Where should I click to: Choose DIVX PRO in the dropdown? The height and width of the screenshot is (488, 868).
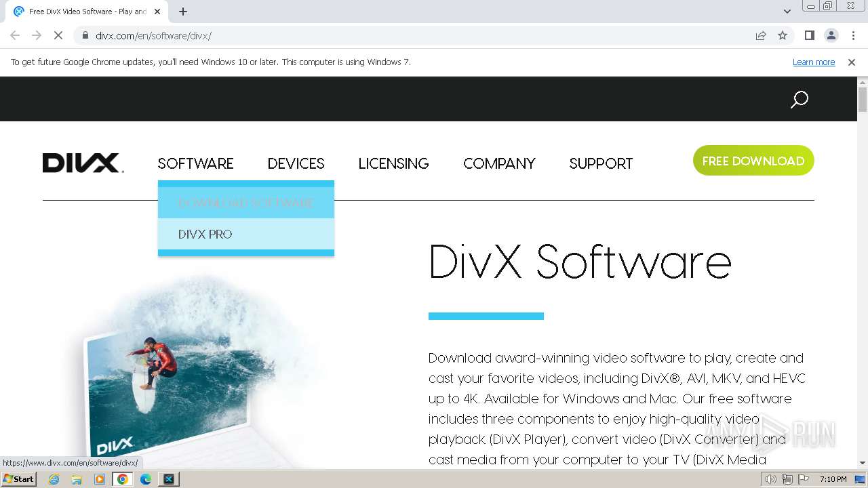coord(246,234)
